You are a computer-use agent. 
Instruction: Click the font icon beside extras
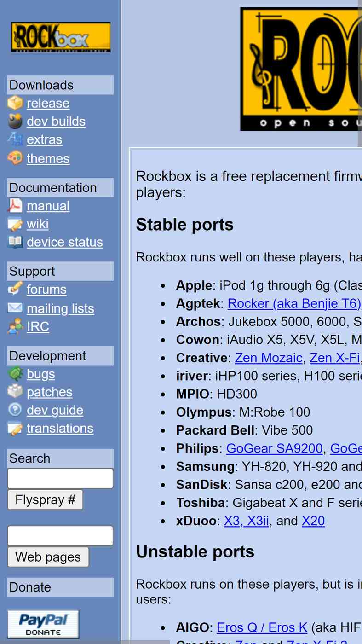point(15,139)
